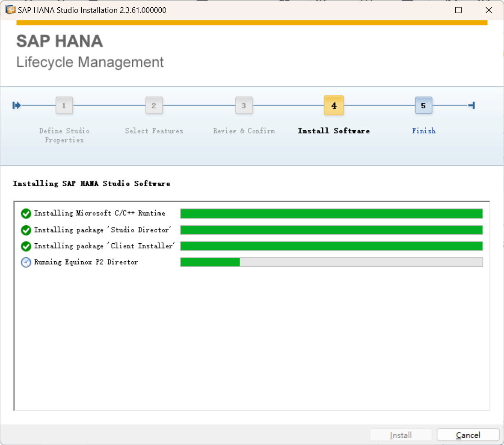This screenshot has width=504, height=445.
Task: Click the green check beside 'Studio Director'
Action: (26, 230)
